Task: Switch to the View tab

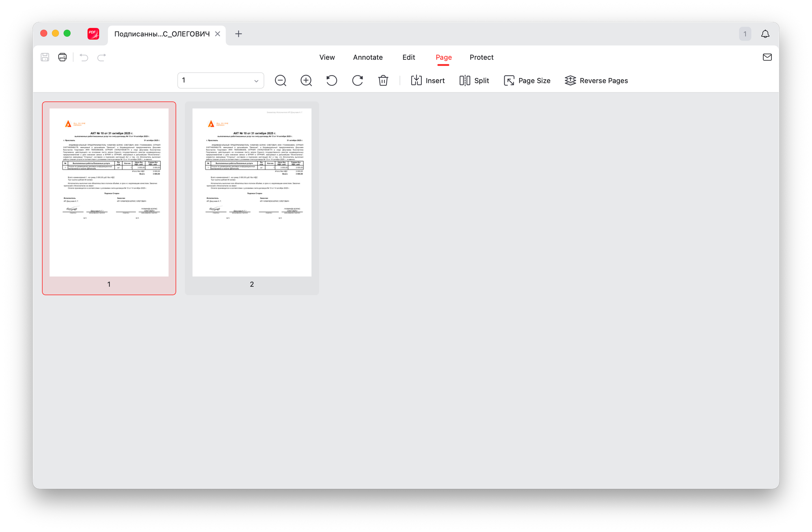Action: (x=327, y=57)
